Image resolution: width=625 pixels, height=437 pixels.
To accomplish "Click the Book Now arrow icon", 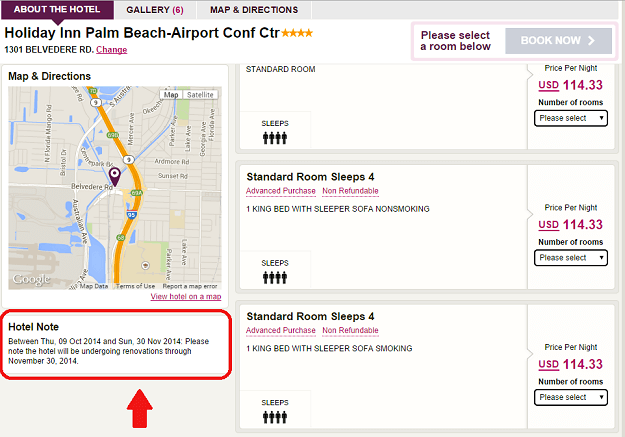I will (592, 41).
